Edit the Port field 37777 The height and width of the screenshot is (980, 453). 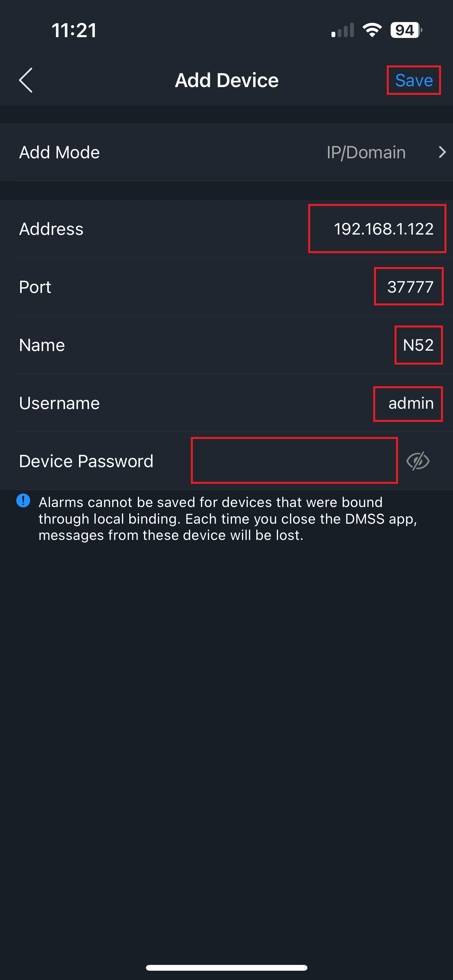(410, 287)
